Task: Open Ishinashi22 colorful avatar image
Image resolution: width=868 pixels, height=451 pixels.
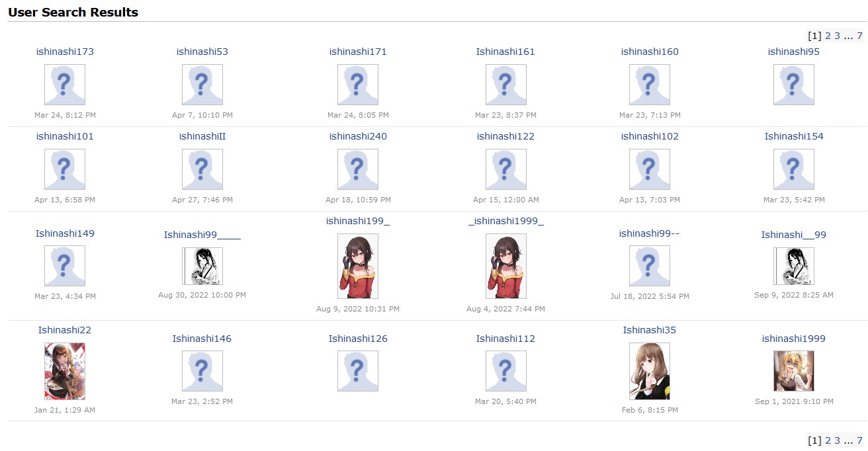Action: click(x=65, y=371)
